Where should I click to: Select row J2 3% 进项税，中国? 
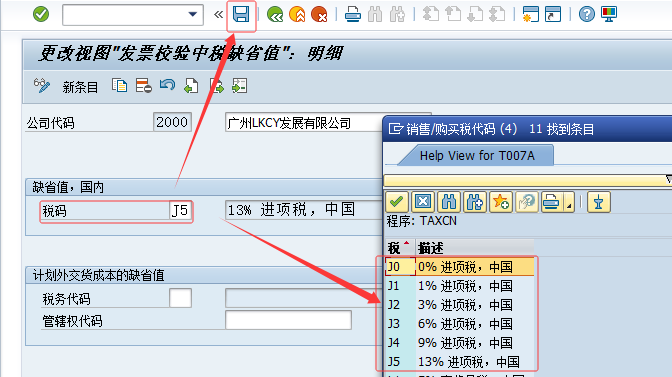point(459,305)
